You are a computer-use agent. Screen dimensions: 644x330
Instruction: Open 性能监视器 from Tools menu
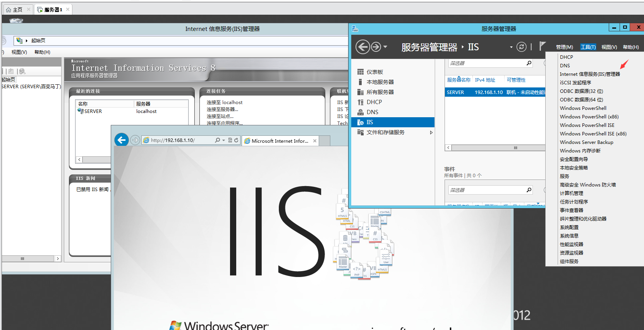571,244
